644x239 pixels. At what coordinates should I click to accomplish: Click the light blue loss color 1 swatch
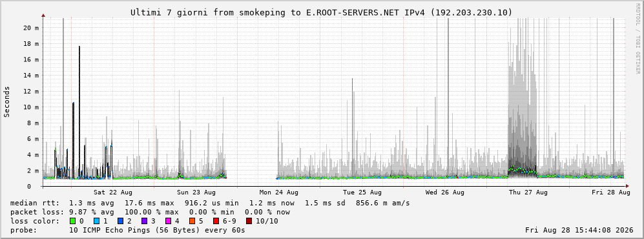[97, 221]
